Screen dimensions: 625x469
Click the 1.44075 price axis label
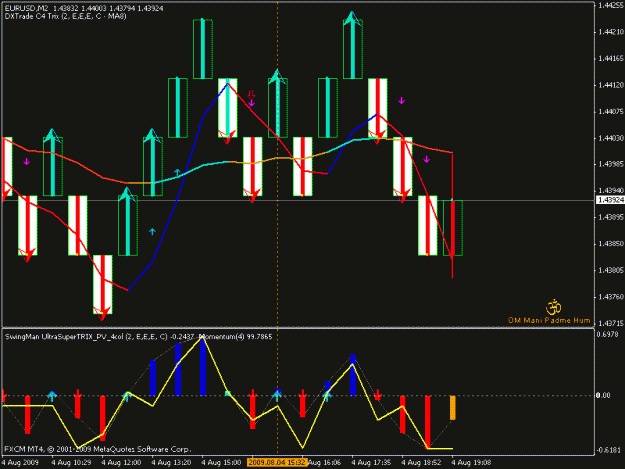coord(611,112)
